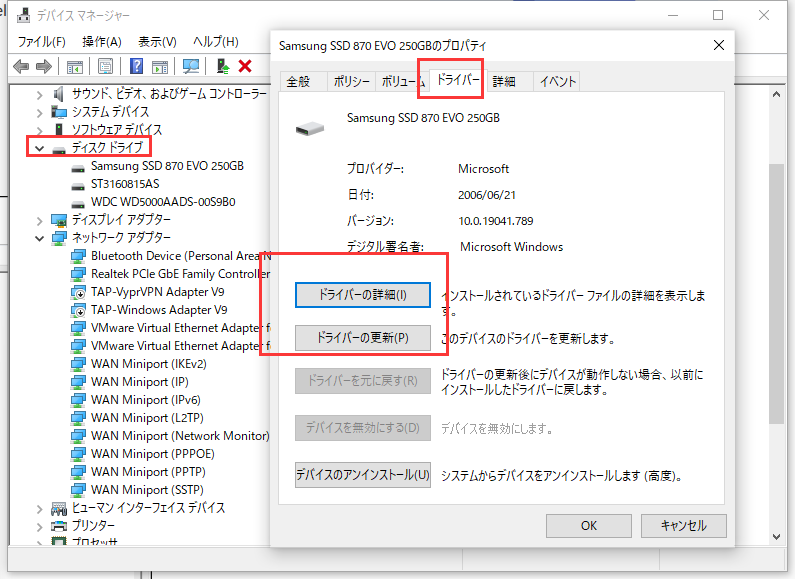
Task: Open the 表示(V) menu
Action: click(x=158, y=42)
